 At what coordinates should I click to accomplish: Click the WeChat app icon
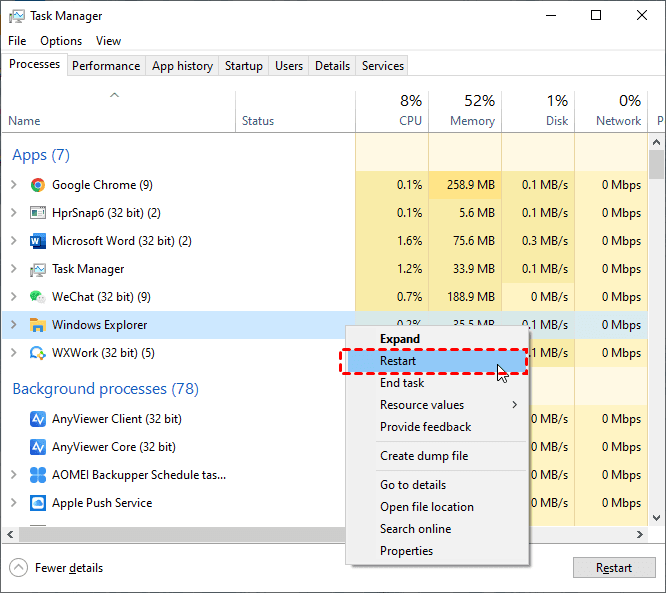pos(38,297)
